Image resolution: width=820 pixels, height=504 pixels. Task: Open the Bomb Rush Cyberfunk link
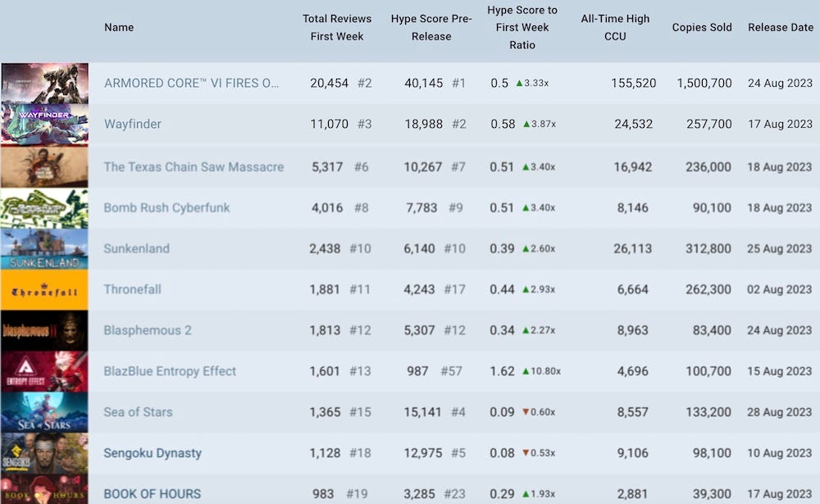pyautogui.click(x=166, y=207)
